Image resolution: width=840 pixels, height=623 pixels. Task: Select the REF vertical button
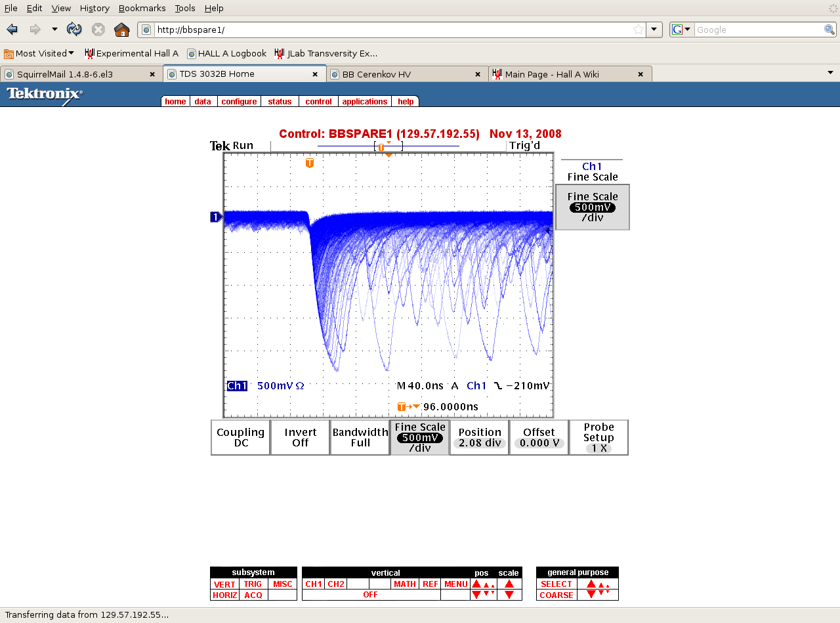(430, 584)
